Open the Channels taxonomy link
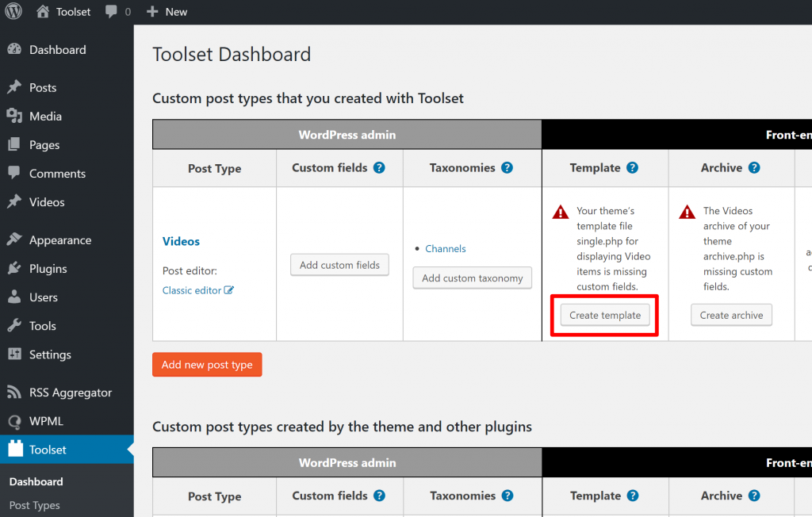Image resolution: width=812 pixels, height=517 pixels. 446,249
